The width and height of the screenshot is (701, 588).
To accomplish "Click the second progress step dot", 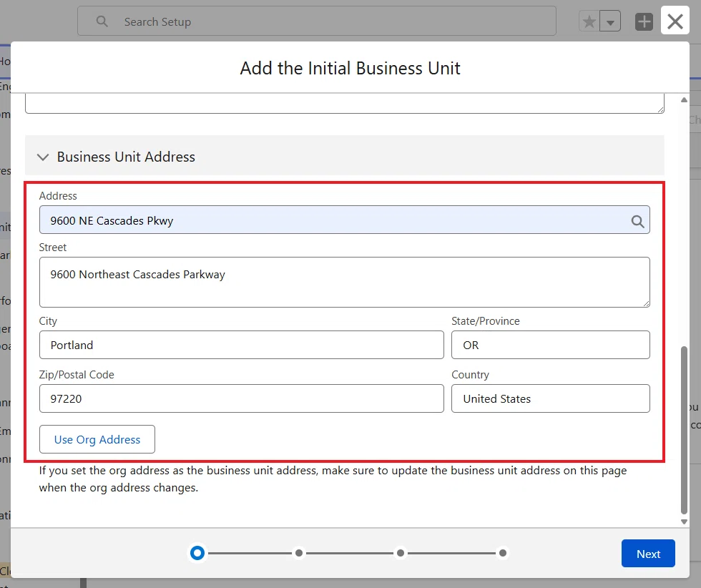I will 299,553.
